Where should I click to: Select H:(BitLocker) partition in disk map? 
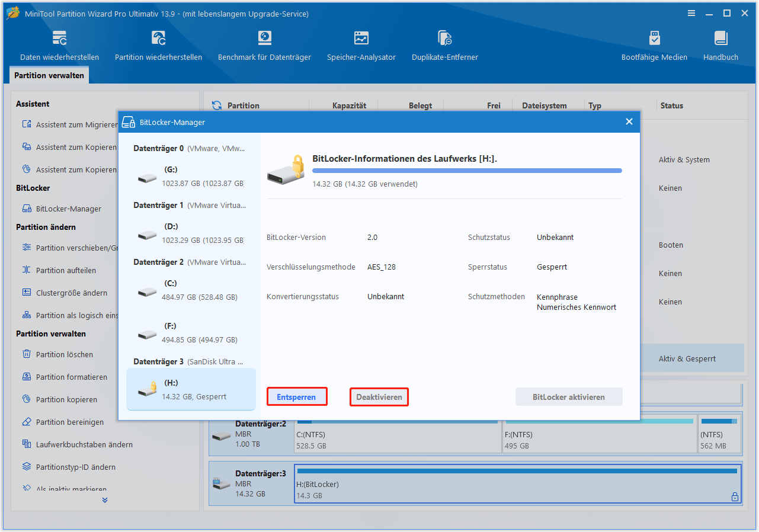(517, 484)
